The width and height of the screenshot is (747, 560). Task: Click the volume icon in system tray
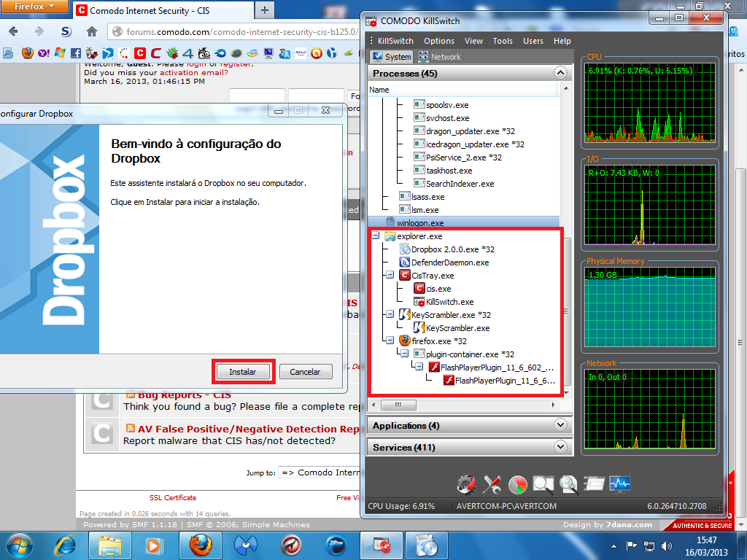pyautogui.click(x=667, y=546)
